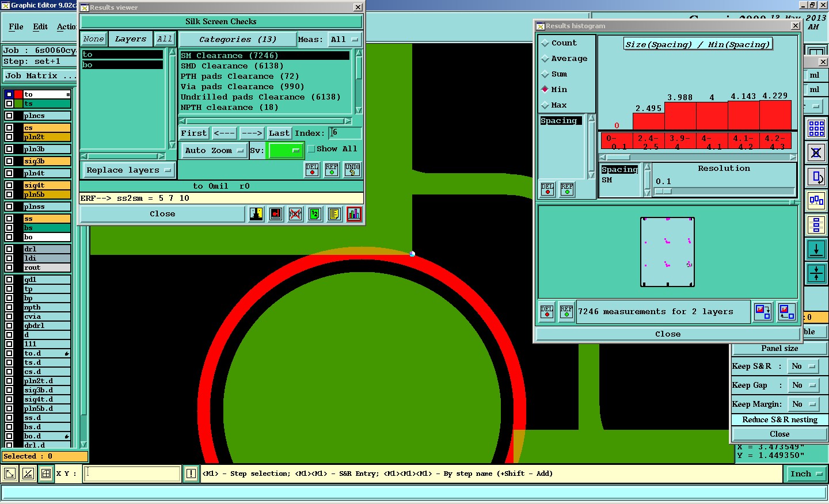Click REF icon beside measurements count
The width and height of the screenshot is (829, 504).
coord(566,311)
